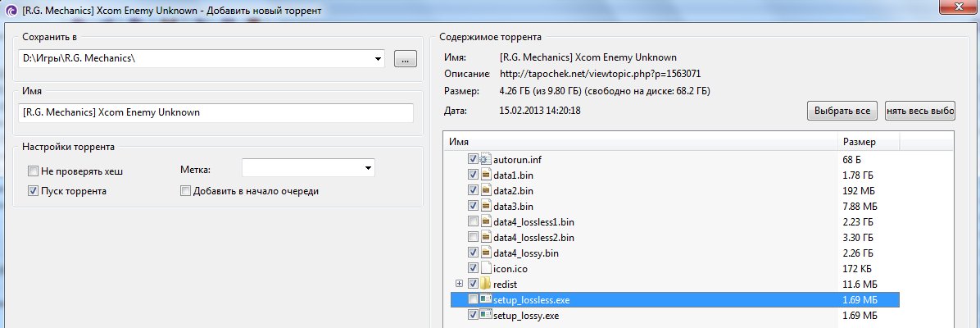Select the data4_lossless2.bin file name
The width and height of the screenshot is (980, 328).
[x=533, y=237]
